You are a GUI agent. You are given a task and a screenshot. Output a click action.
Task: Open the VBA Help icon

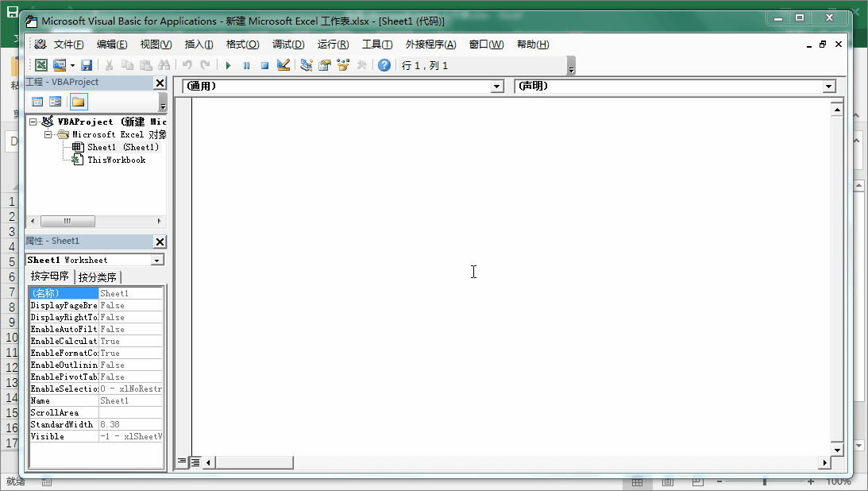pos(384,64)
